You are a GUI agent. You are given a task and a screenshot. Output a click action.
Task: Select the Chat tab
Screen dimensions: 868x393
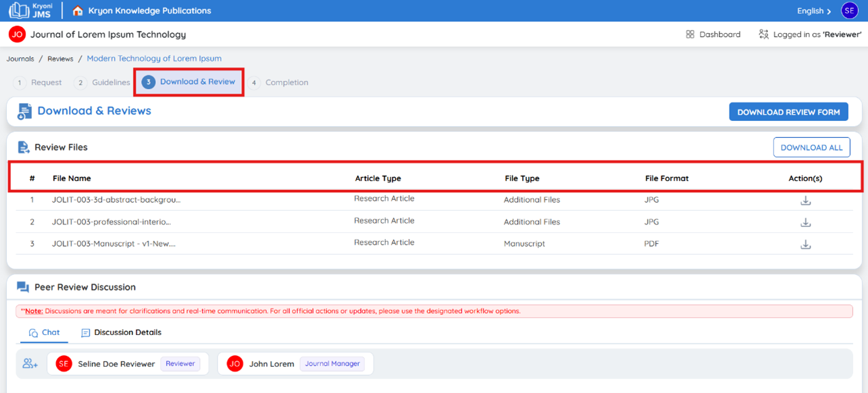pos(44,333)
